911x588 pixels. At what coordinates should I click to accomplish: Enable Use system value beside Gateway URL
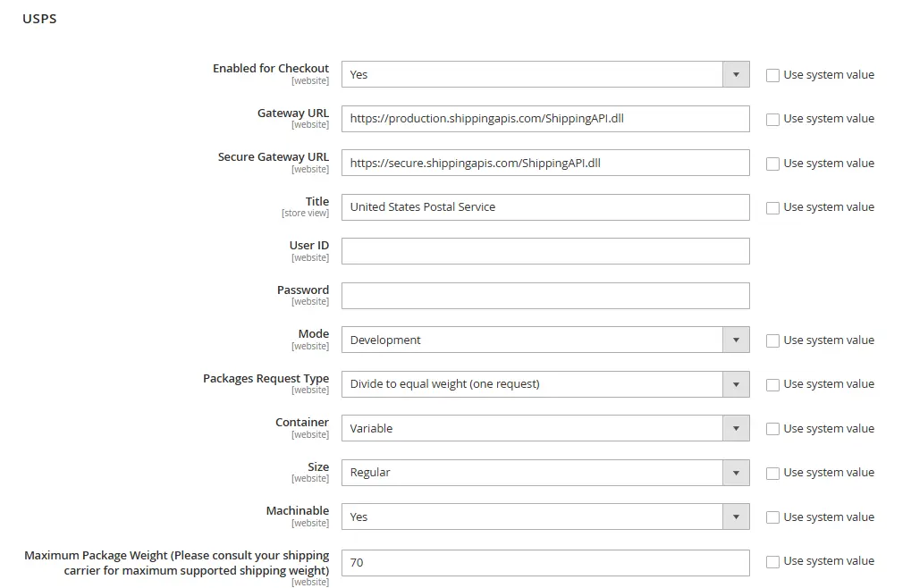[x=772, y=119]
